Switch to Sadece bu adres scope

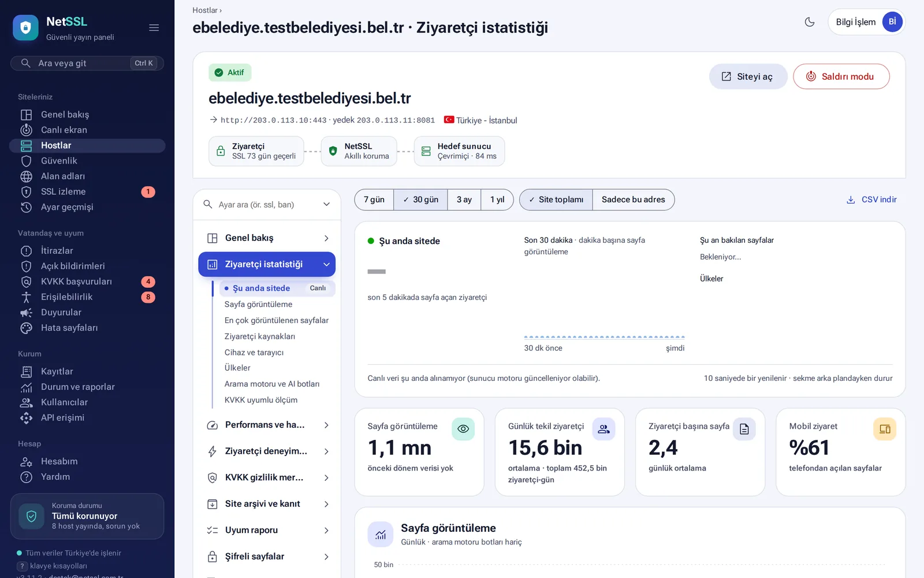pyautogui.click(x=634, y=199)
